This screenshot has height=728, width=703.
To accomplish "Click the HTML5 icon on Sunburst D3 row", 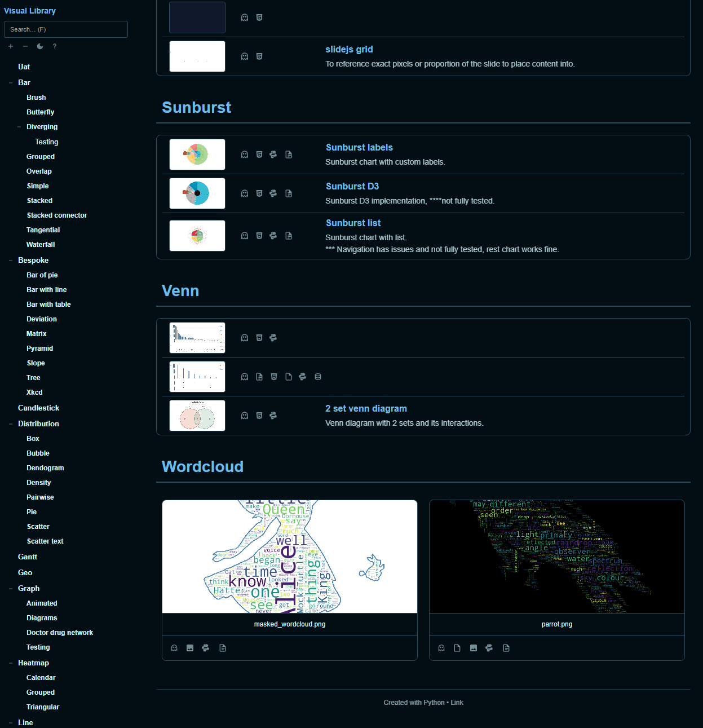I will tap(259, 193).
